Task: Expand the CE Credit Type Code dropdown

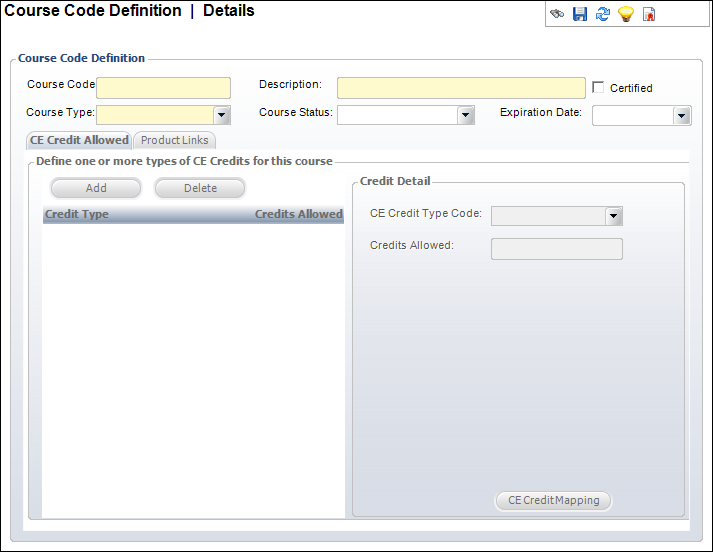Action: 614,216
